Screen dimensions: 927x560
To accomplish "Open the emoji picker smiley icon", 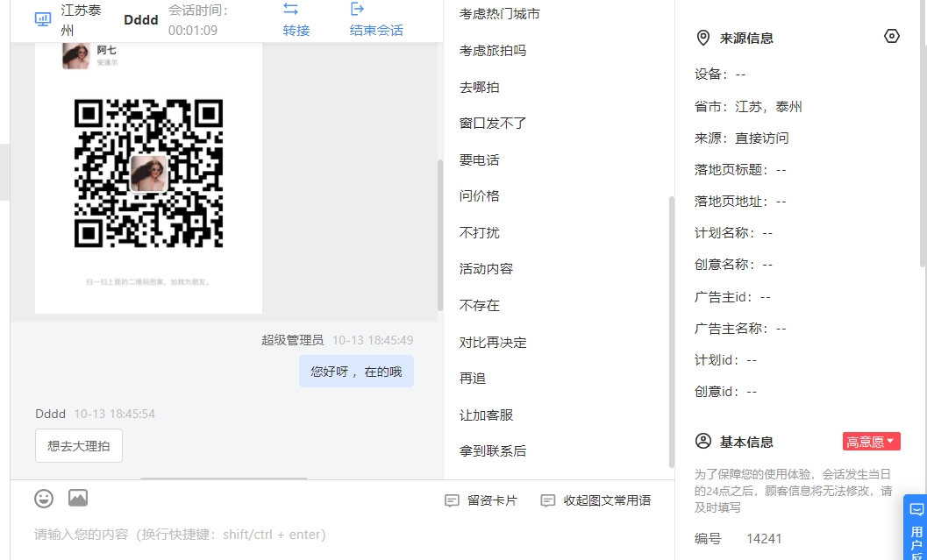I will (44, 499).
